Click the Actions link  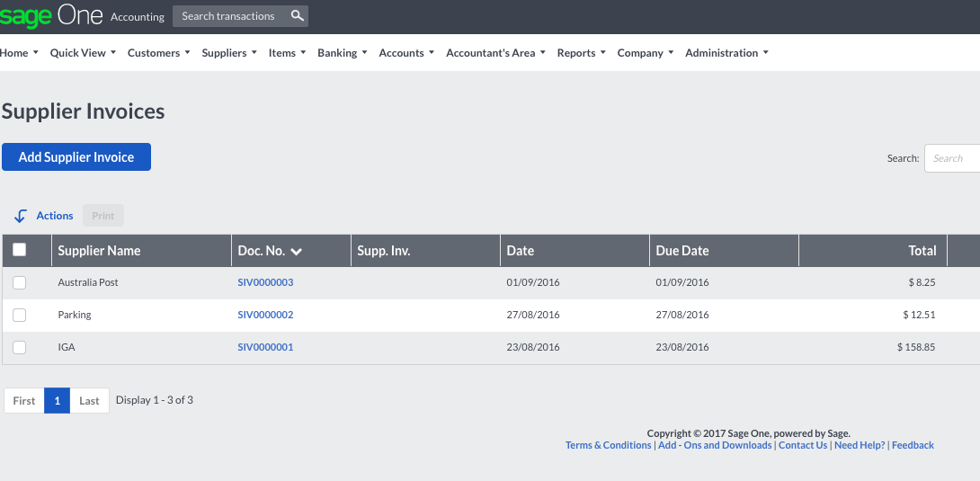pyautogui.click(x=54, y=216)
